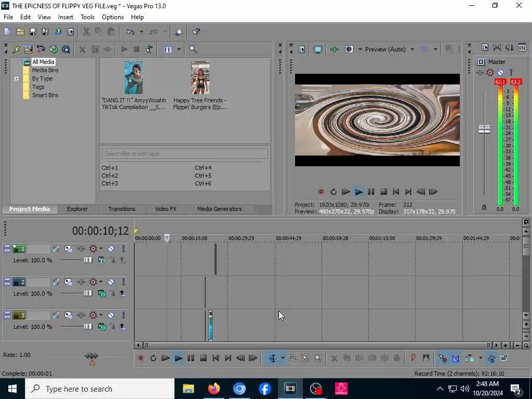This screenshot has width=532, height=399.
Task: Click Track Motion icon on track 2
Action: (68, 282)
